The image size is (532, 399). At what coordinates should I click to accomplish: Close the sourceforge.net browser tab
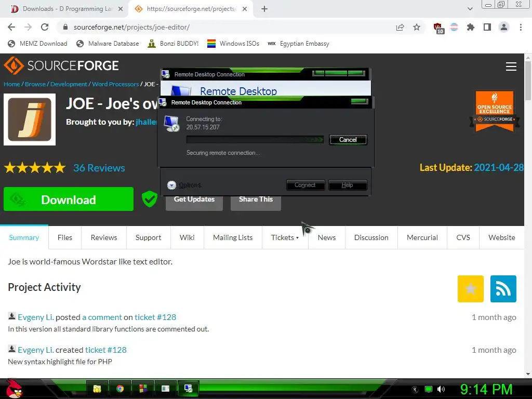[x=244, y=9]
